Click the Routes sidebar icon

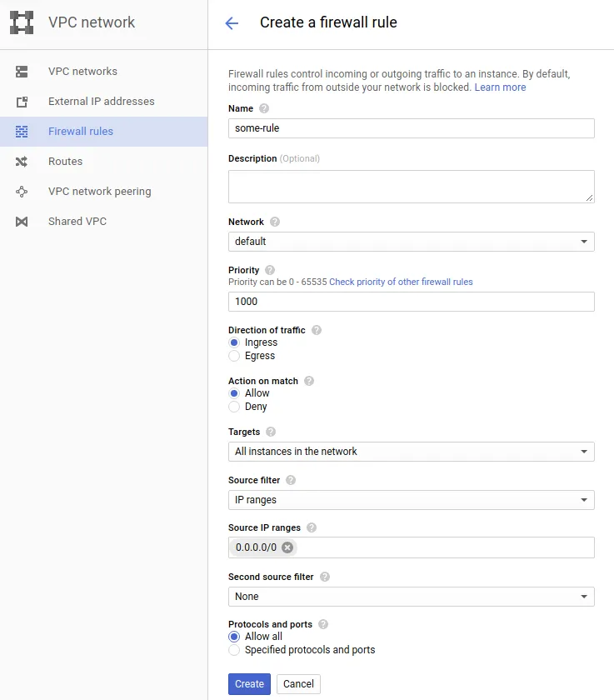coord(22,162)
